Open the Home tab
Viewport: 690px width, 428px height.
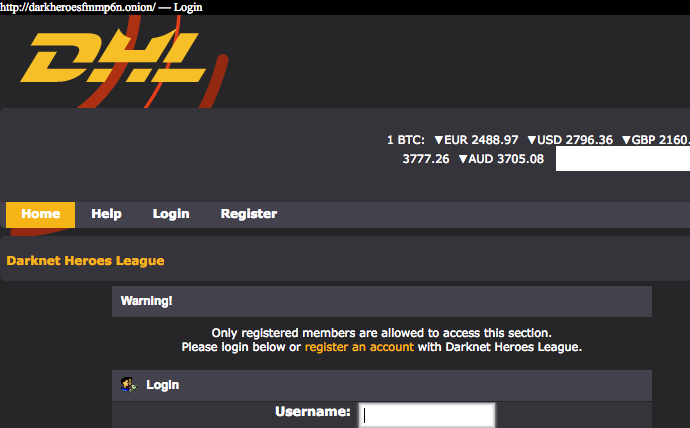[40, 214]
